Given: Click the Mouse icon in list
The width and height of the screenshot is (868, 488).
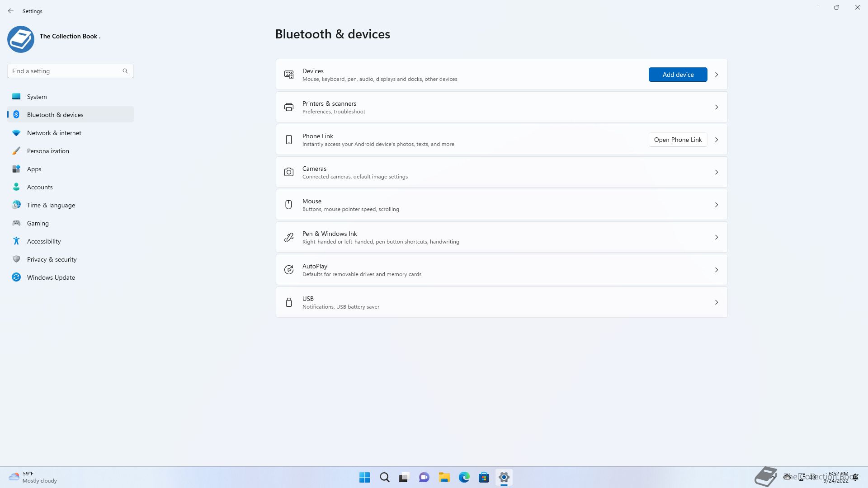Looking at the screenshot, I should pos(289,205).
